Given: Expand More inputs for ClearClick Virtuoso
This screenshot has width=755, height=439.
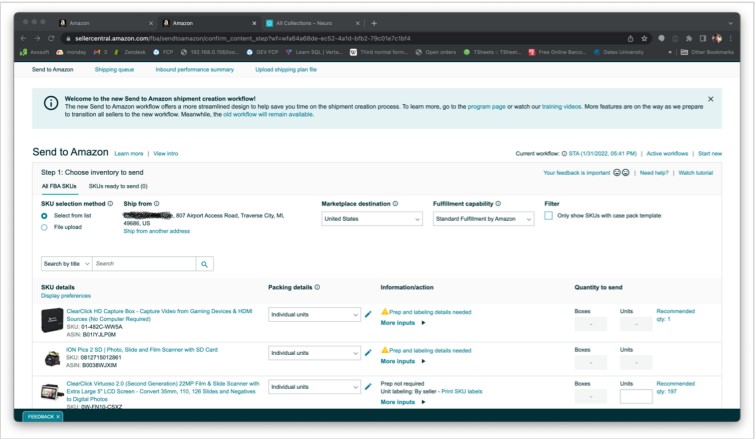Looking at the screenshot, I should 403,402.
